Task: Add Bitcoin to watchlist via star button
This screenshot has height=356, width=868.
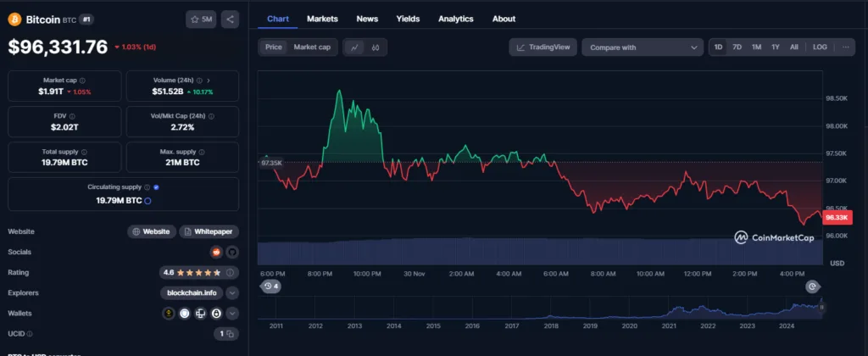Action: point(201,19)
